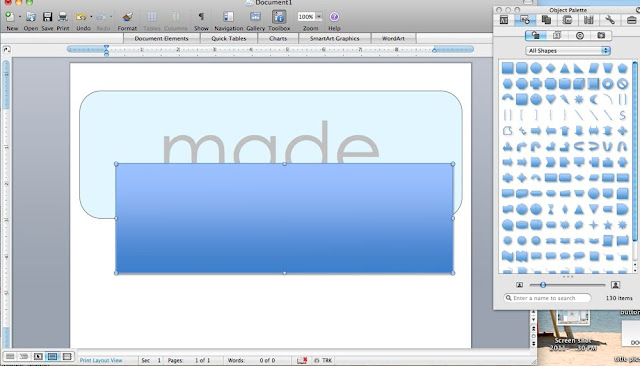Click the Save toolbar icon
The image size is (640, 366).
pyautogui.click(x=47, y=17)
